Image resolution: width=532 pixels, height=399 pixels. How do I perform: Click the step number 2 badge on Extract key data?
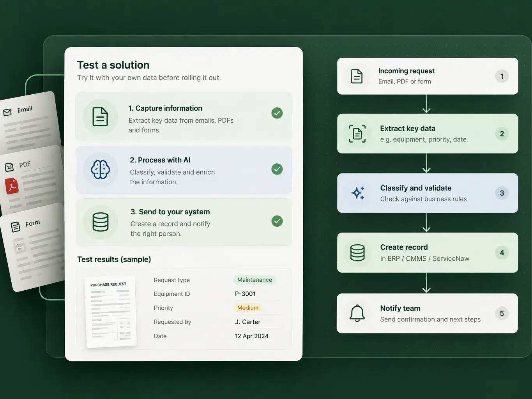[x=502, y=134]
